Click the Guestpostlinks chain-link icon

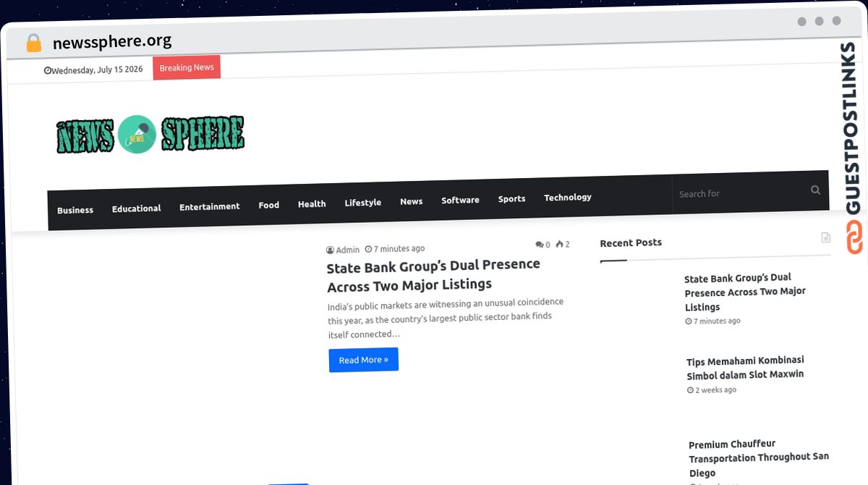click(x=854, y=237)
